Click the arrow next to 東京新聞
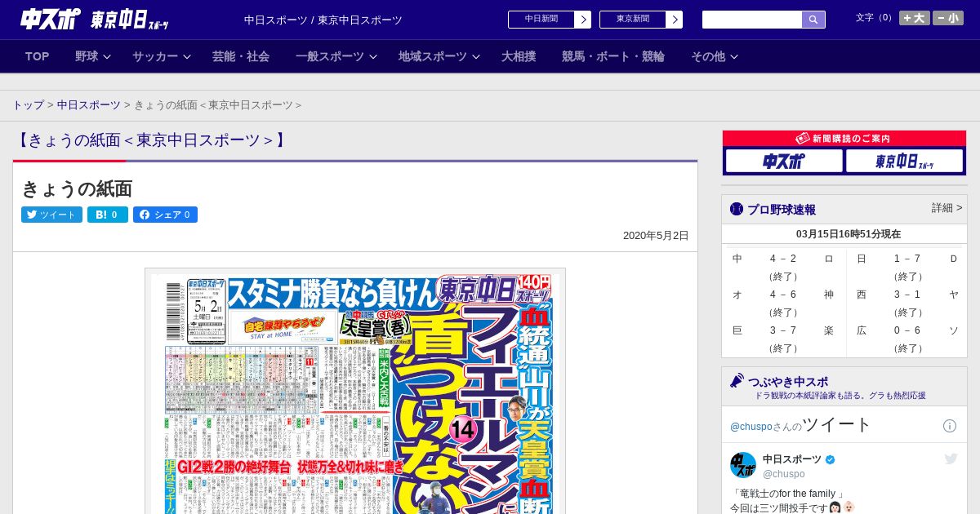This screenshot has height=514, width=980. 675,20
